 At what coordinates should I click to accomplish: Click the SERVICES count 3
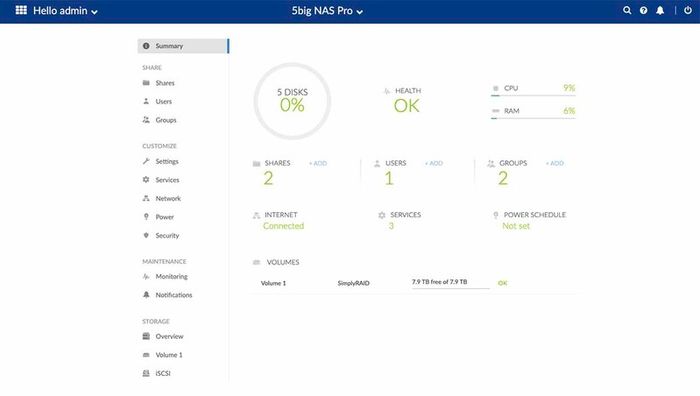point(391,226)
